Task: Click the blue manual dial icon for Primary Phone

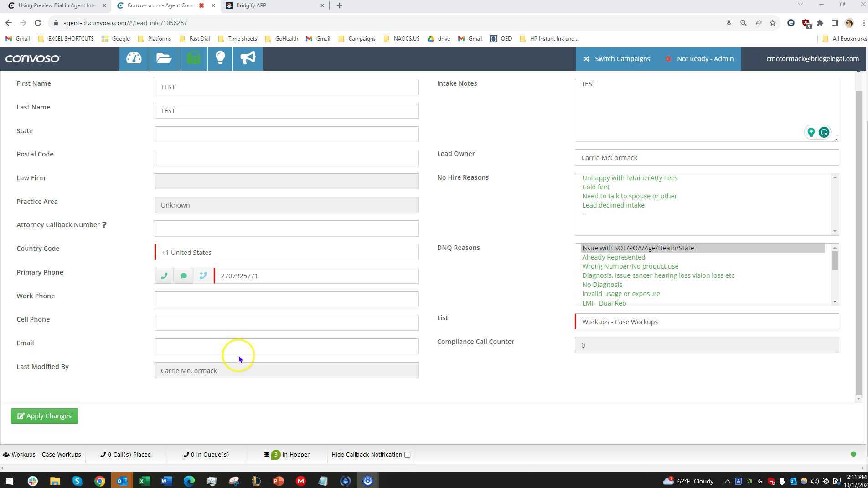Action: point(203,275)
